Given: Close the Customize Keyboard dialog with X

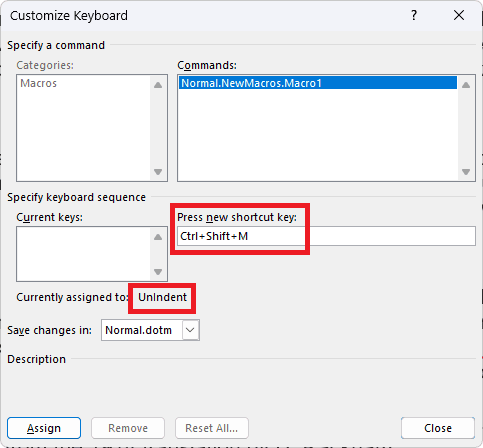Looking at the screenshot, I should [x=459, y=15].
